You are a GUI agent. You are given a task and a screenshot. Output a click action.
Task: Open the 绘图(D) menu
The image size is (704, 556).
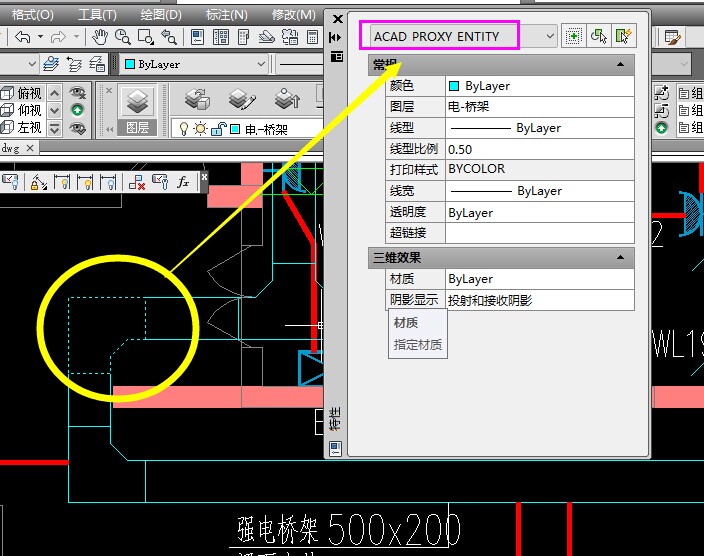point(161,15)
